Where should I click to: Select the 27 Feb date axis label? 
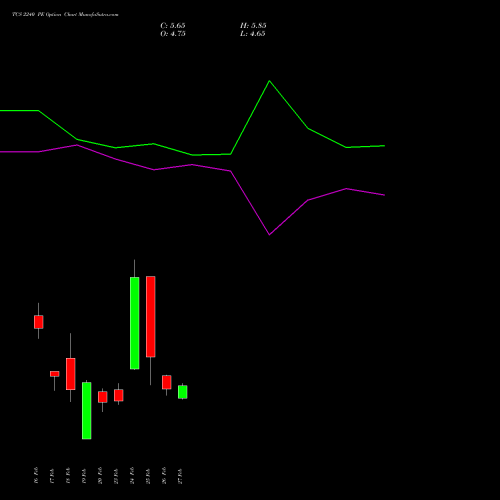click(180, 476)
